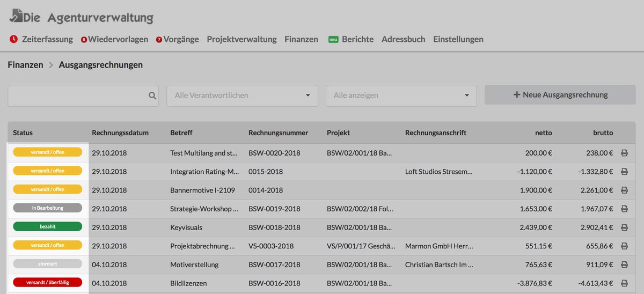Click printer icon for Bildlizenzen row
This screenshot has height=294, width=644.
[624, 283]
